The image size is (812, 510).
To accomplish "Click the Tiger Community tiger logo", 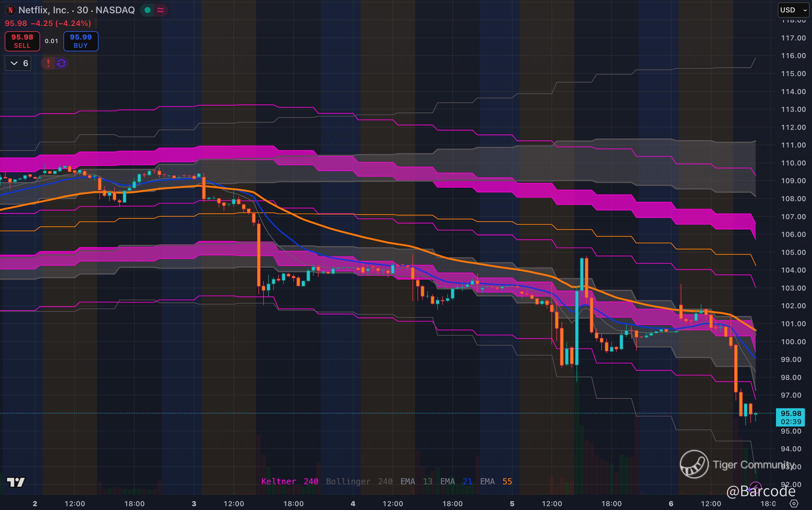I will 694,464.
